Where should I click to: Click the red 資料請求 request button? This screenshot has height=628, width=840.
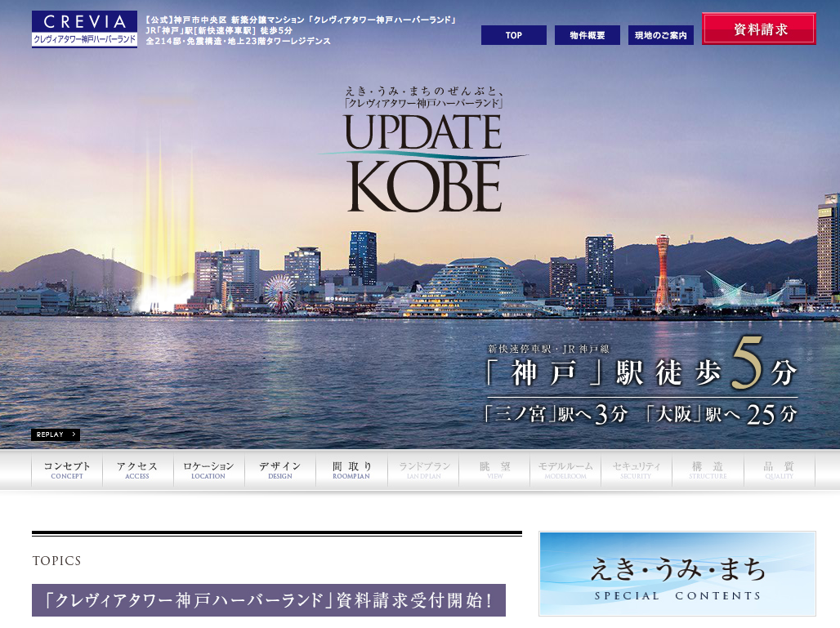[758, 29]
